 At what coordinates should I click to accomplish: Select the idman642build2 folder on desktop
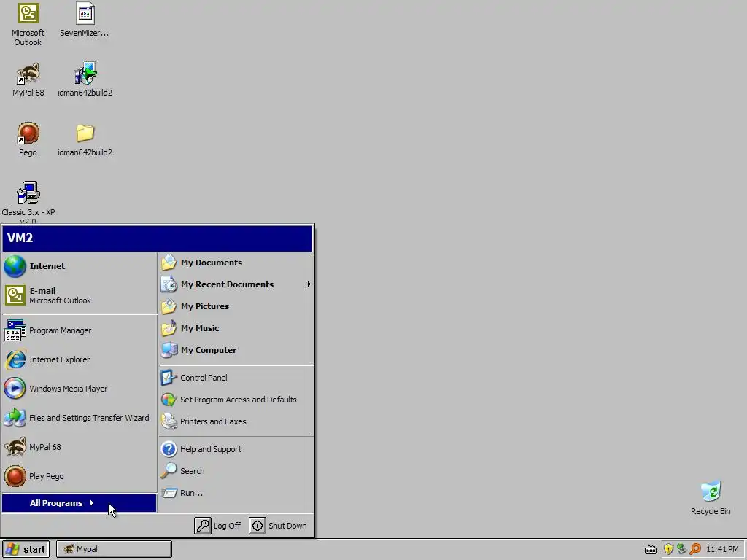click(85, 139)
